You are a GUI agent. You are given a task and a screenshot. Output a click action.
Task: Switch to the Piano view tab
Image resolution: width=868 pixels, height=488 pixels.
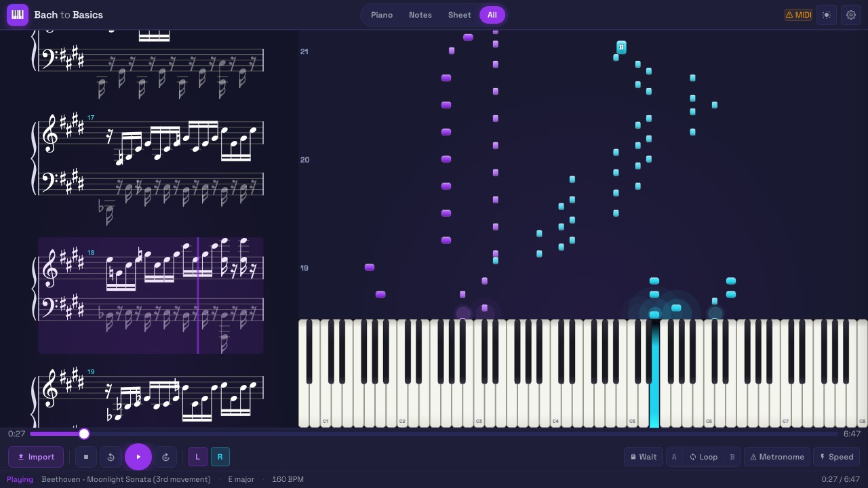tap(382, 15)
